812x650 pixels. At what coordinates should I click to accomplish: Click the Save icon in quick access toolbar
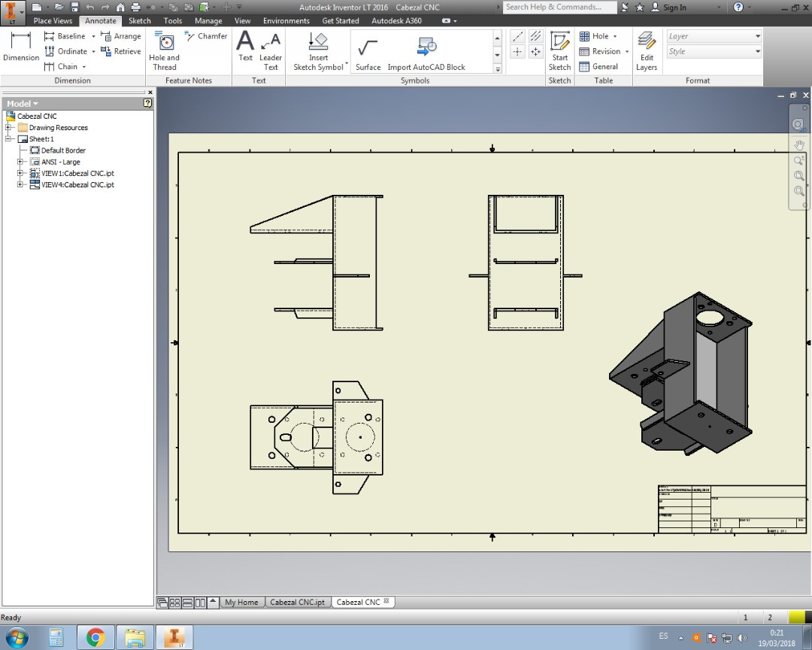(x=74, y=8)
